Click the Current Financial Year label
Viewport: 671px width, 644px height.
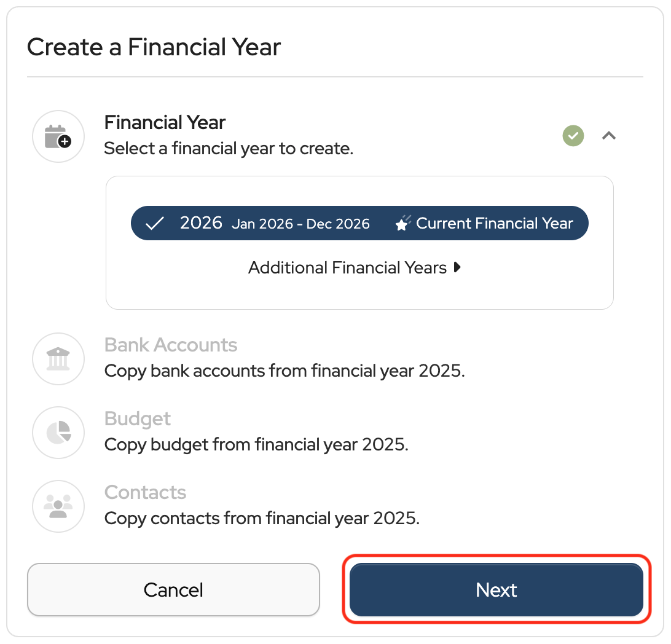click(494, 223)
